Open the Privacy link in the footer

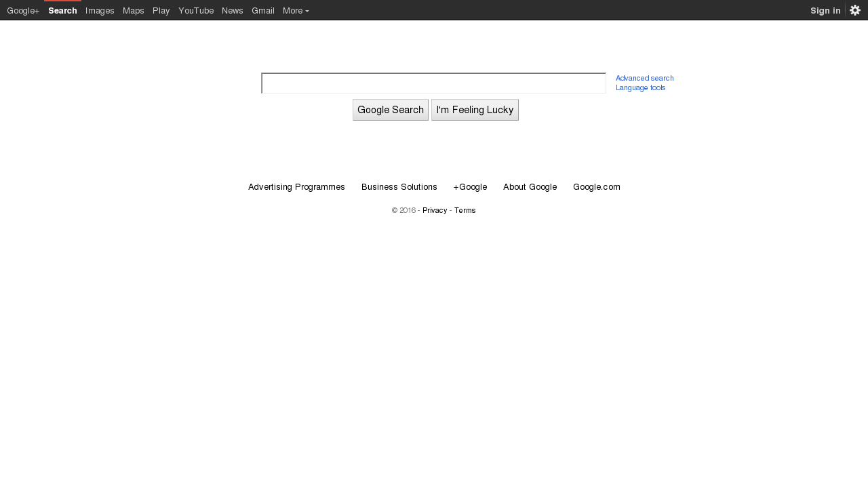435,210
